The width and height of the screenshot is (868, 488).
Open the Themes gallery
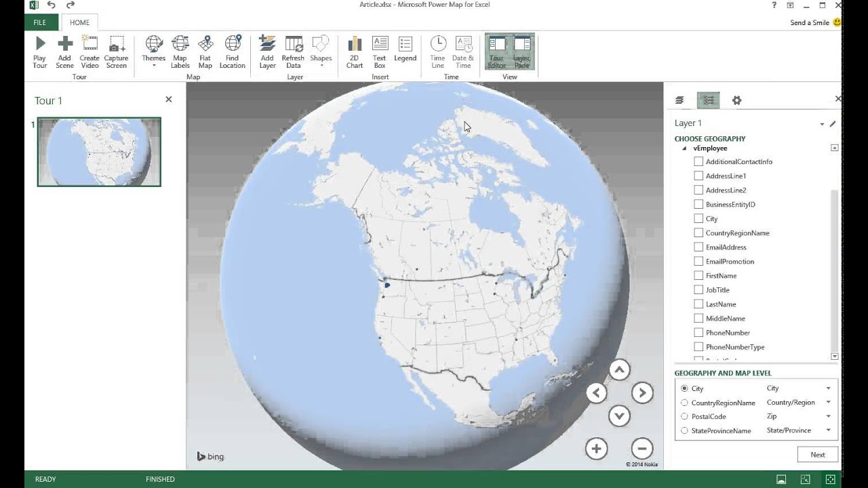pyautogui.click(x=154, y=52)
